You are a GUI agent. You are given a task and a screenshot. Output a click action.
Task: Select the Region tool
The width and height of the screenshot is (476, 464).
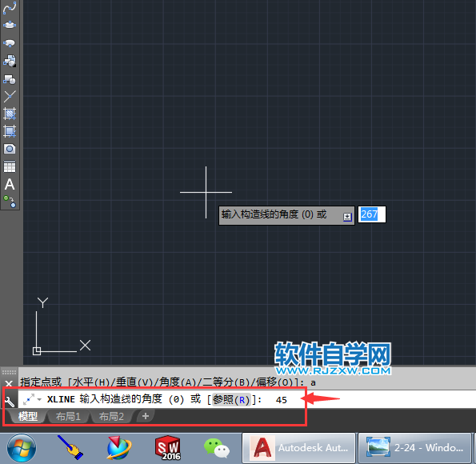pyautogui.click(x=10, y=149)
